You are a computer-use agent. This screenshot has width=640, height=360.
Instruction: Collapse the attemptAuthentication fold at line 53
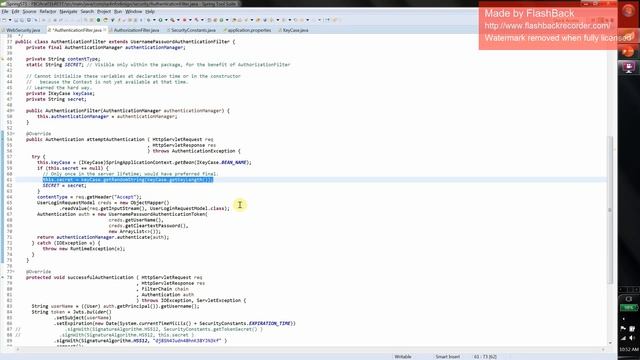click(13, 133)
